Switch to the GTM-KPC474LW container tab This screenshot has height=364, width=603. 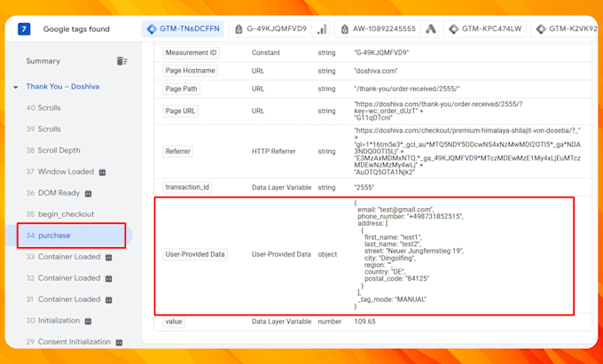(x=485, y=29)
